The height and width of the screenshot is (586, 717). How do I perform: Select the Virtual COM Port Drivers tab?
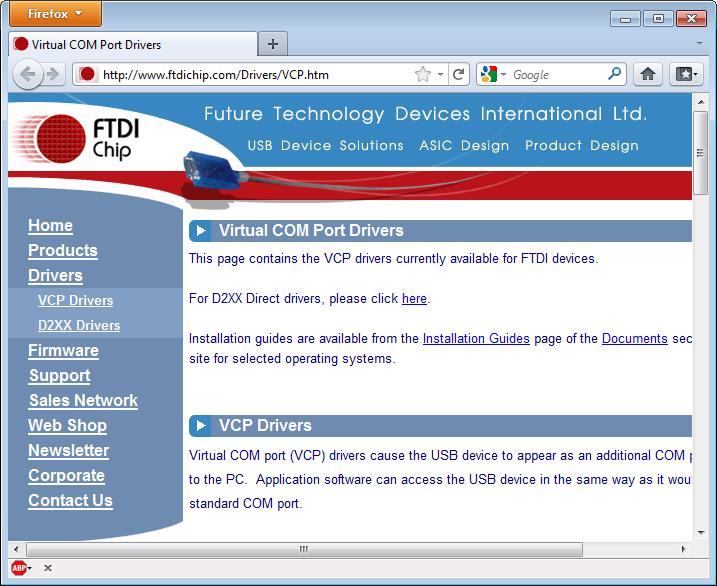click(133, 44)
